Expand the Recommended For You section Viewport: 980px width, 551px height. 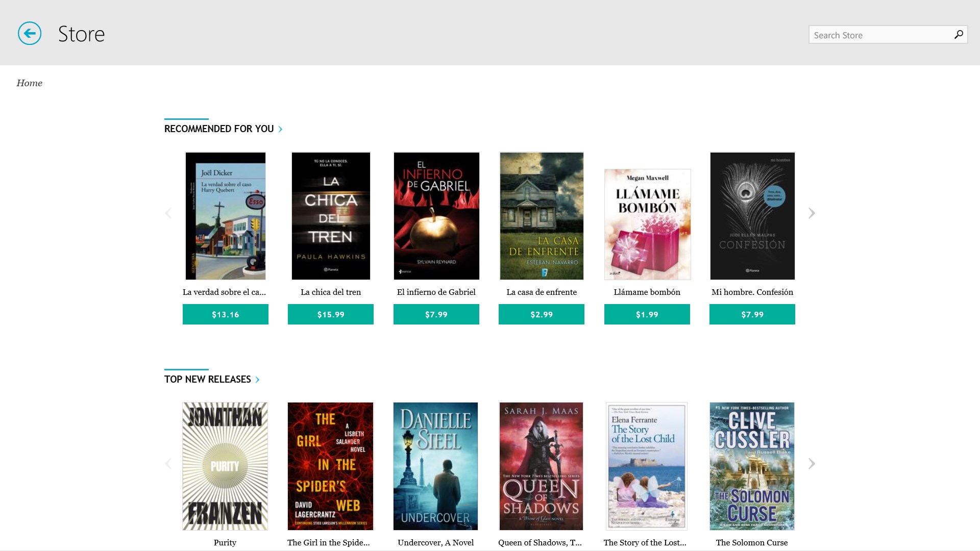(x=223, y=129)
